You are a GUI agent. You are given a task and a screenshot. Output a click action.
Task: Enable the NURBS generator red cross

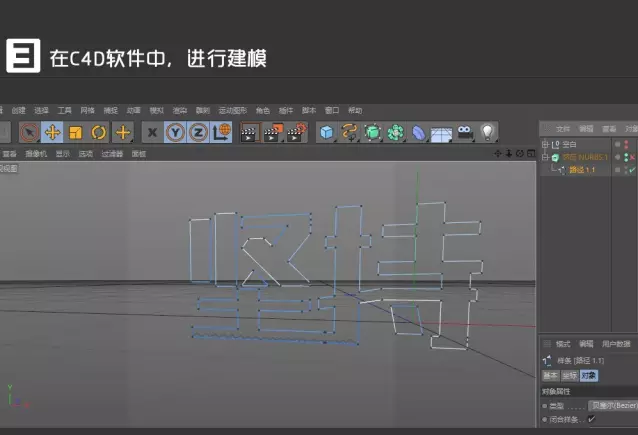633,157
